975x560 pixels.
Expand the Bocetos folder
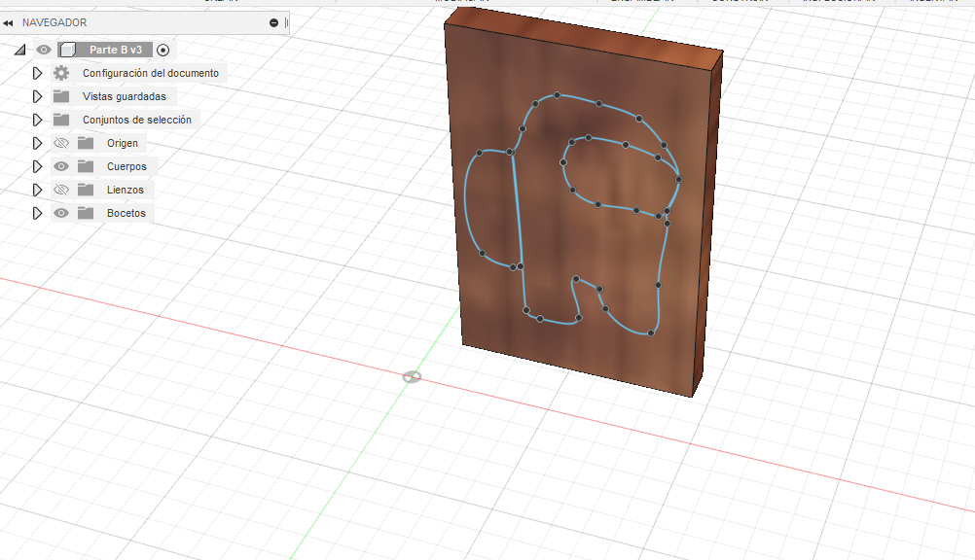[37, 213]
